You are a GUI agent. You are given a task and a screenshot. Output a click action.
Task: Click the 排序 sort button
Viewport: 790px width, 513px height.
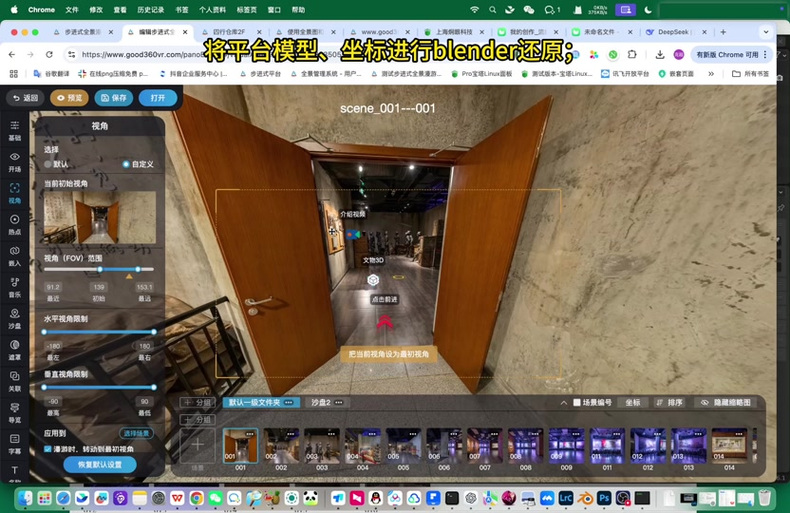pos(670,402)
